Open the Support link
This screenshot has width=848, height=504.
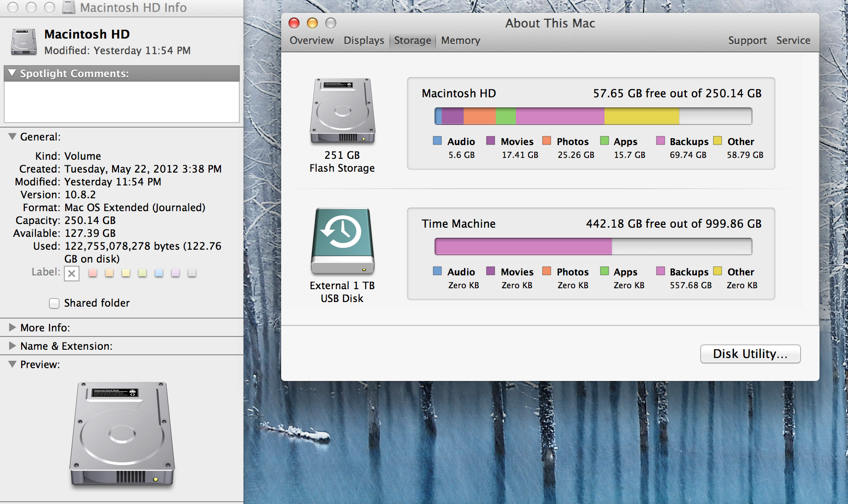tap(747, 40)
